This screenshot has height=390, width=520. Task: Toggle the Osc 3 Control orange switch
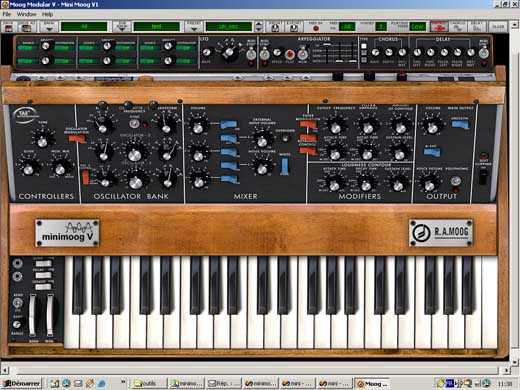pos(86,177)
